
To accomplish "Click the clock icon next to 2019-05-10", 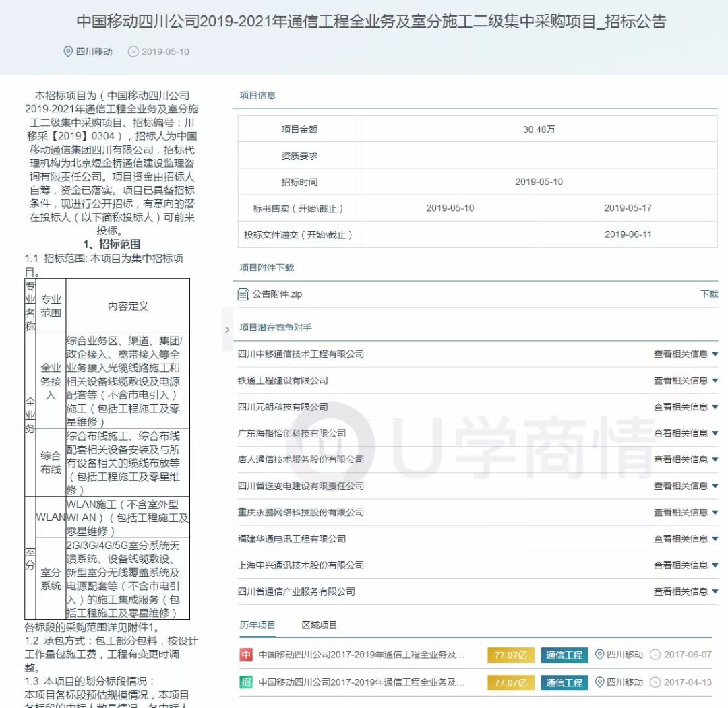I will click(133, 51).
